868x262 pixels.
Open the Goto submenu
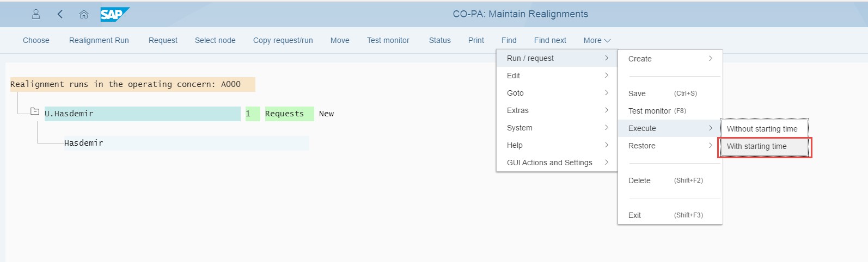coord(557,93)
